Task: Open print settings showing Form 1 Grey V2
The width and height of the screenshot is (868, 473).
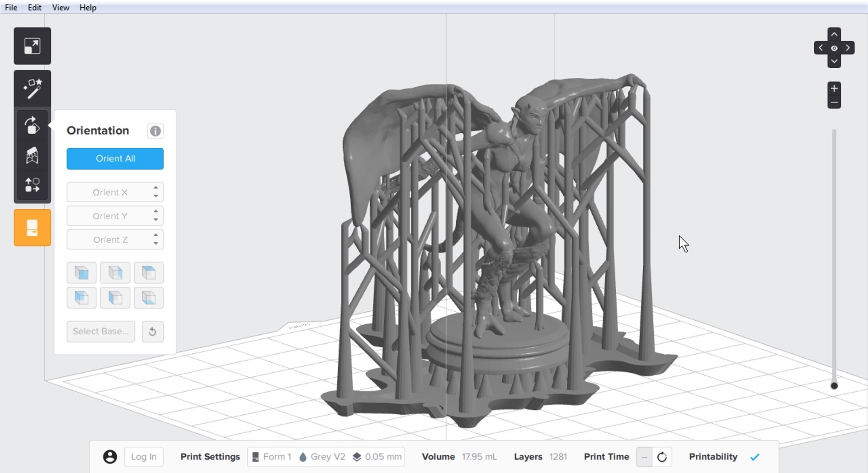Action: [x=326, y=457]
